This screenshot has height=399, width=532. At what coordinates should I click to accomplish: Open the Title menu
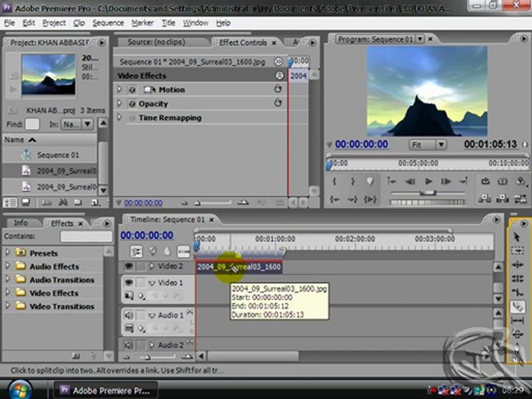click(x=168, y=23)
